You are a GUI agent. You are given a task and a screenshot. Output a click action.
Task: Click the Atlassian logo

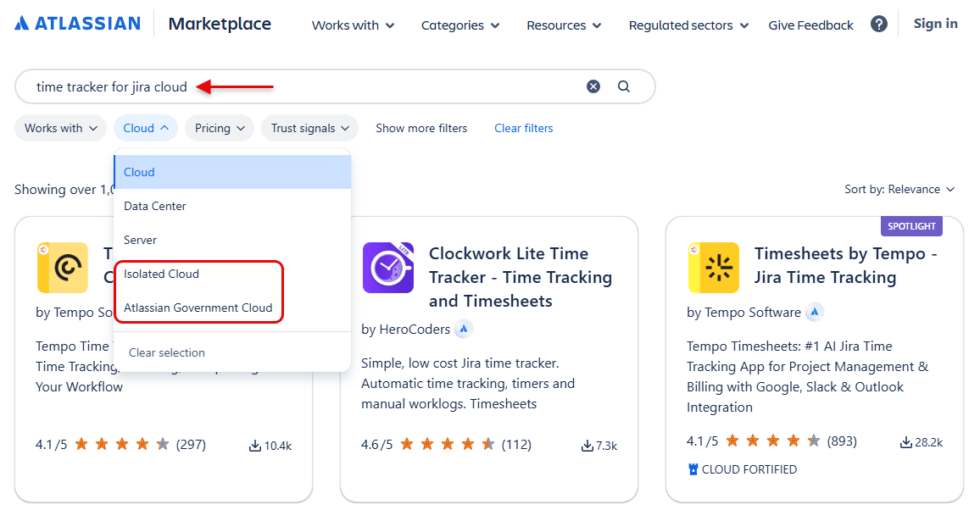[x=77, y=24]
